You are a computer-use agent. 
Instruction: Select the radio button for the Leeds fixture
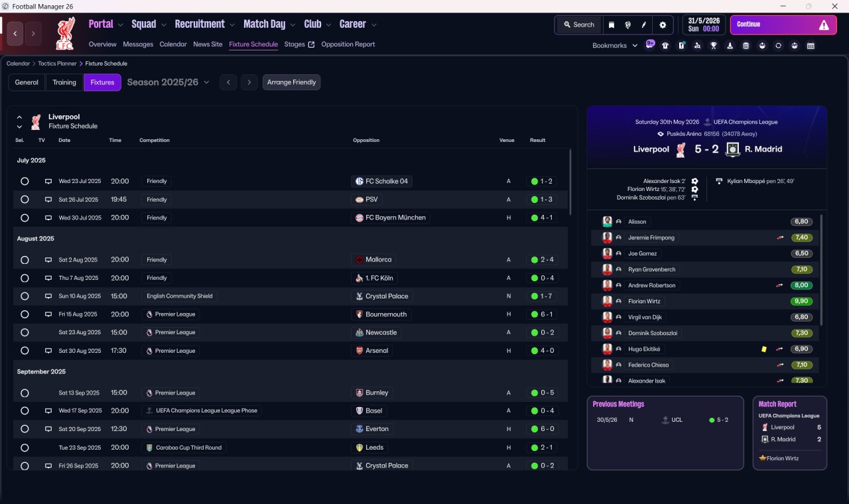25,448
